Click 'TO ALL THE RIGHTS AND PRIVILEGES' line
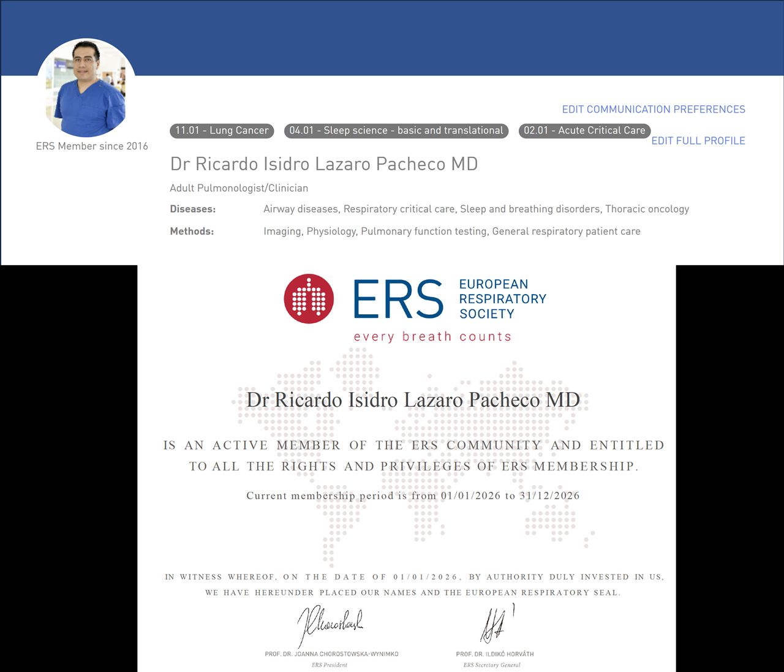The height and width of the screenshot is (672, 784). tap(414, 466)
